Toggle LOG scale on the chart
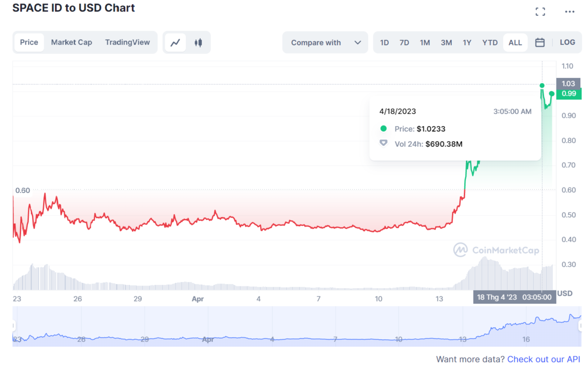588x369 pixels. click(567, 43)
